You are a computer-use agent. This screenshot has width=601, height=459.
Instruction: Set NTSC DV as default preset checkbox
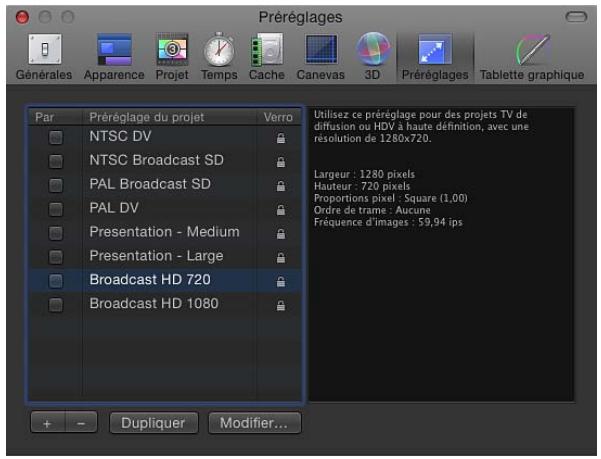click(56, 137)
